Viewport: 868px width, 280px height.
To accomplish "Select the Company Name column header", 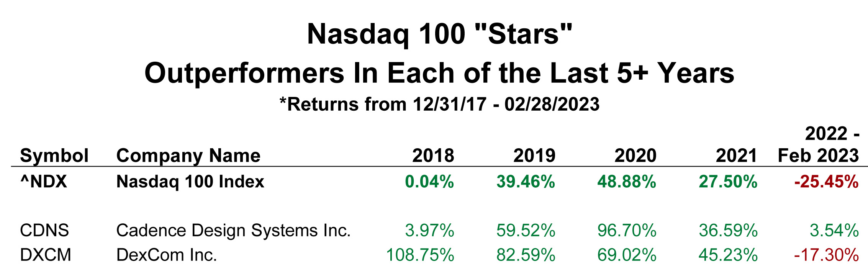I will (x=188, y=156).
